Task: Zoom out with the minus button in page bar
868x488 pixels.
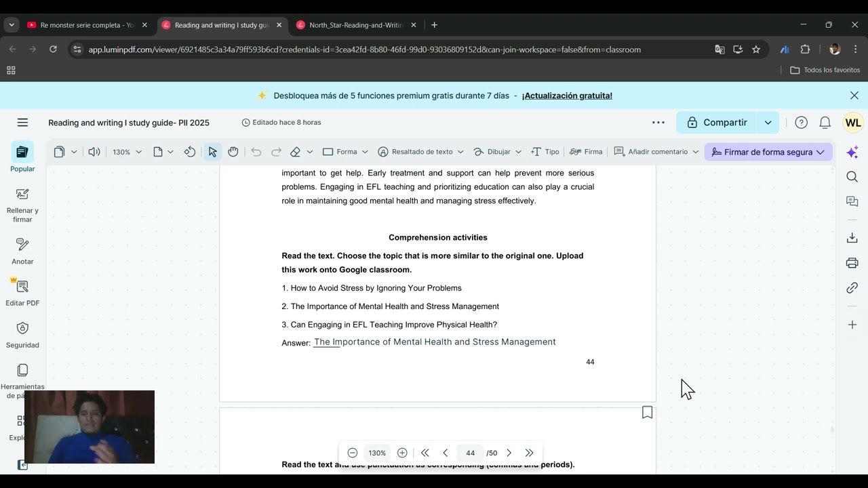Action: (x=353, y=453)
